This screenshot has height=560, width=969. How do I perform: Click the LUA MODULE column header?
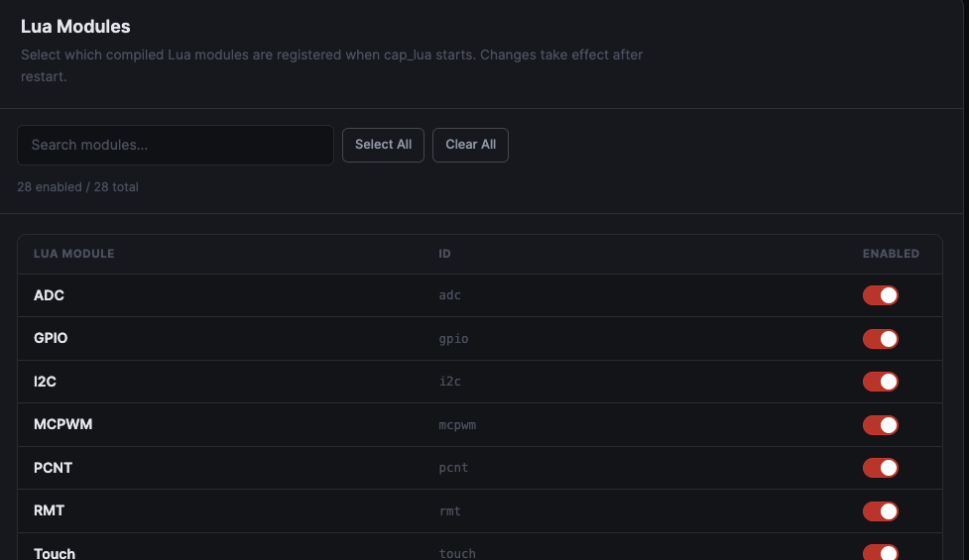pyautogui.click(x=73, y=254)
